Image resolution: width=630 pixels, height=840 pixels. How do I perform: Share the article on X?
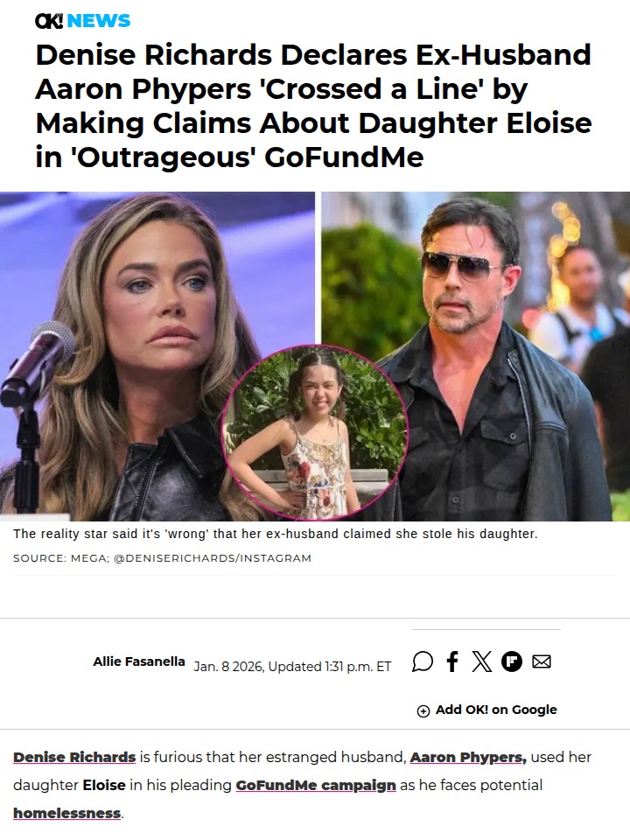point(482,661)
